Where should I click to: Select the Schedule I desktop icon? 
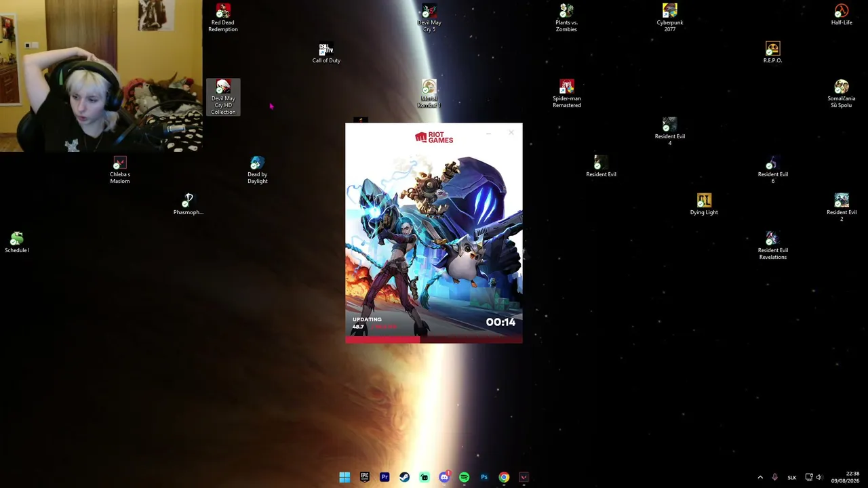coord(17,242)
